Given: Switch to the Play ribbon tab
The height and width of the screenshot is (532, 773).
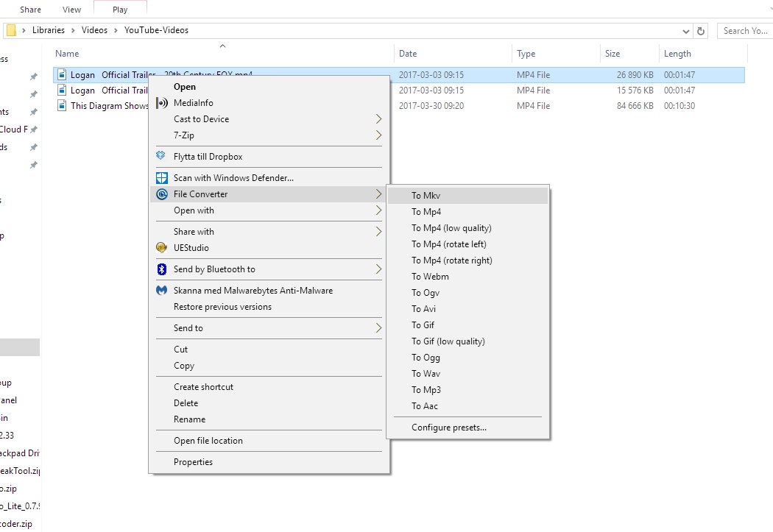Looking at the screenshot, I should (x=120, y=10).
